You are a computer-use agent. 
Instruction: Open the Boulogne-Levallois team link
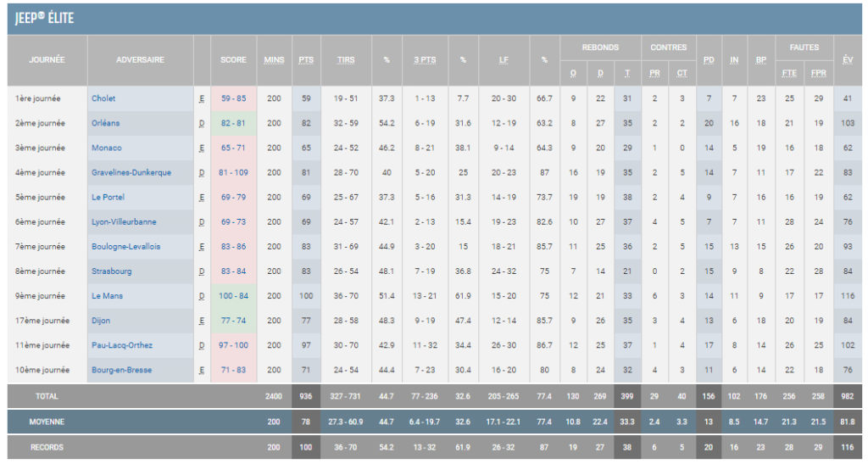click(125, 246)
